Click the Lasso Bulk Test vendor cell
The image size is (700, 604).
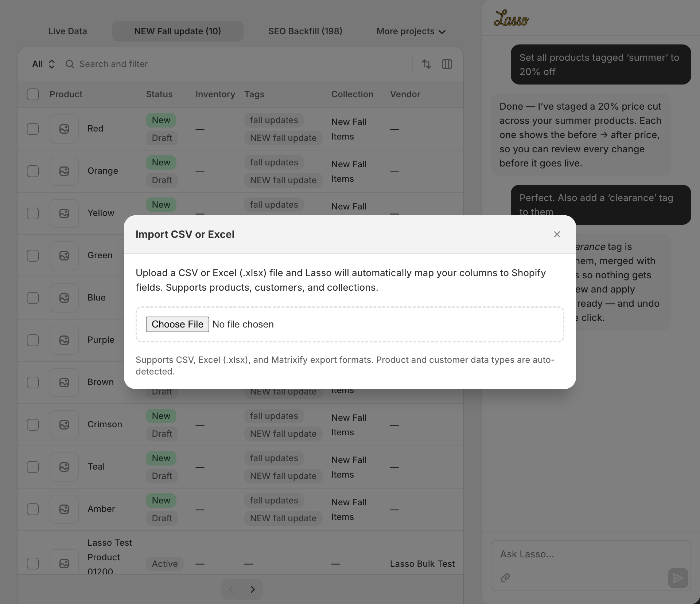[423, 564]
